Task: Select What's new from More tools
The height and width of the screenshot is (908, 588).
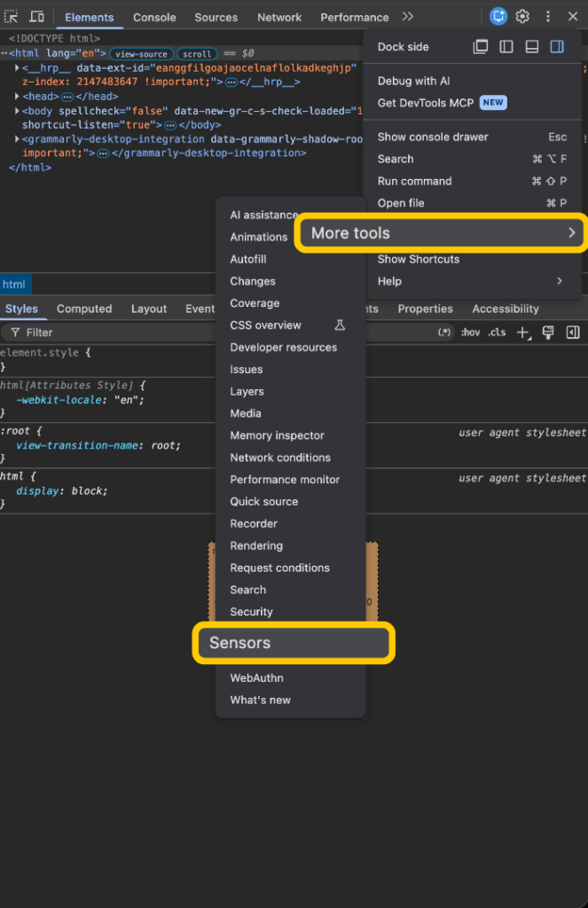Action: [x=290, y=701]
